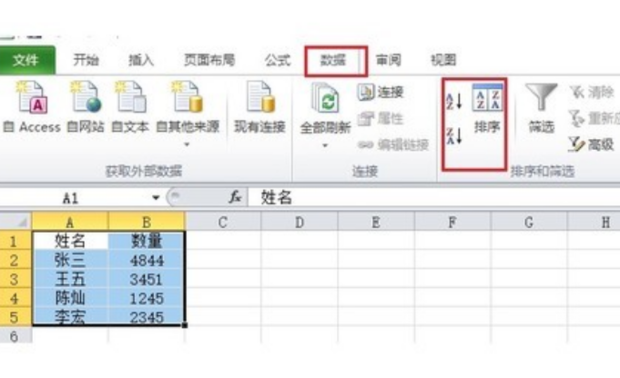This screenshot has height=378, width=620.
Task: Click the cell containing 3451
Action: [x=146, y=279]
